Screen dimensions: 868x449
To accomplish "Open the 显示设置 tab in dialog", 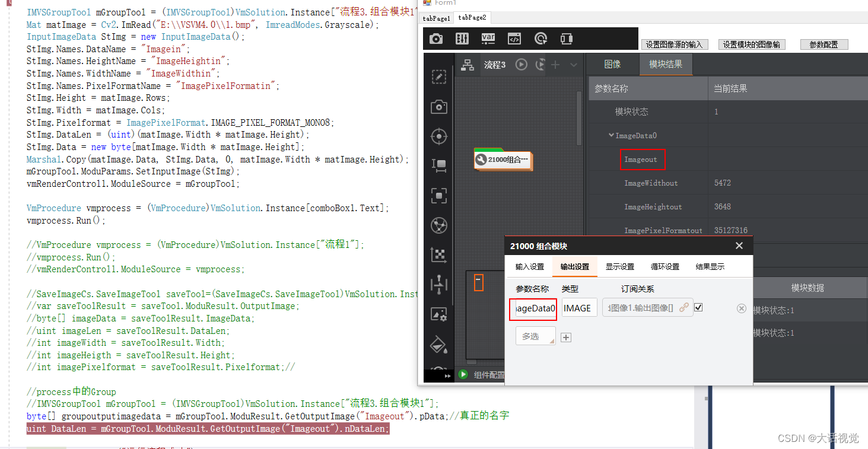I will coord(619,266).
